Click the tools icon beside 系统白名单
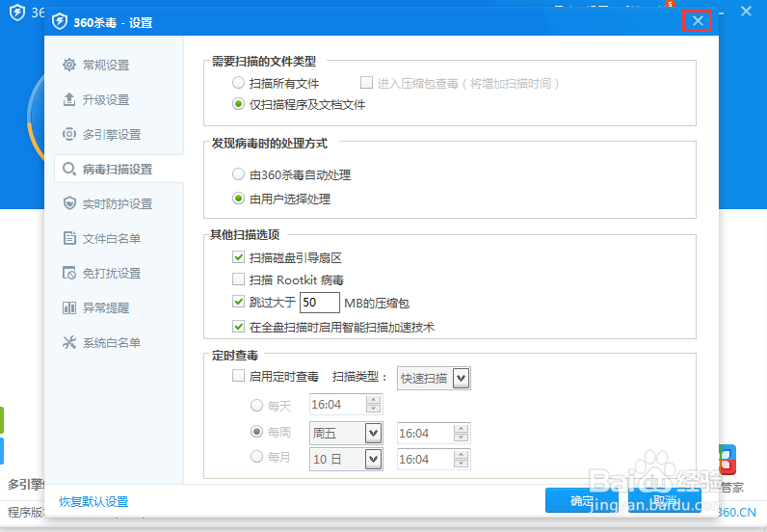This screenshot has height=532, width=767. pyautogui.click(x=69, y=342)
